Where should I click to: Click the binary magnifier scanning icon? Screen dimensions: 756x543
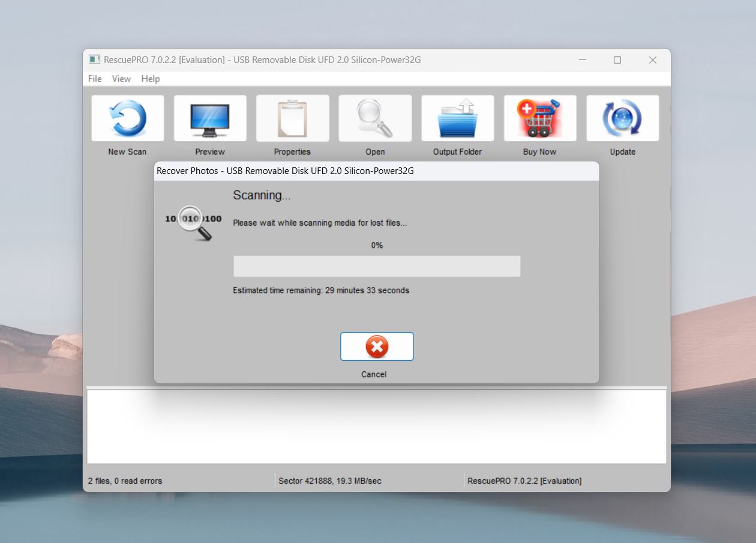193,223
